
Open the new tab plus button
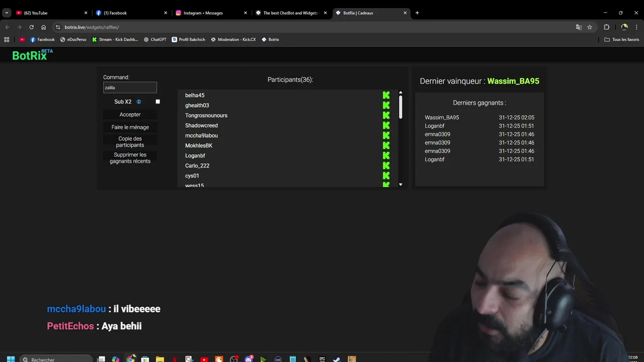[417, 13]
